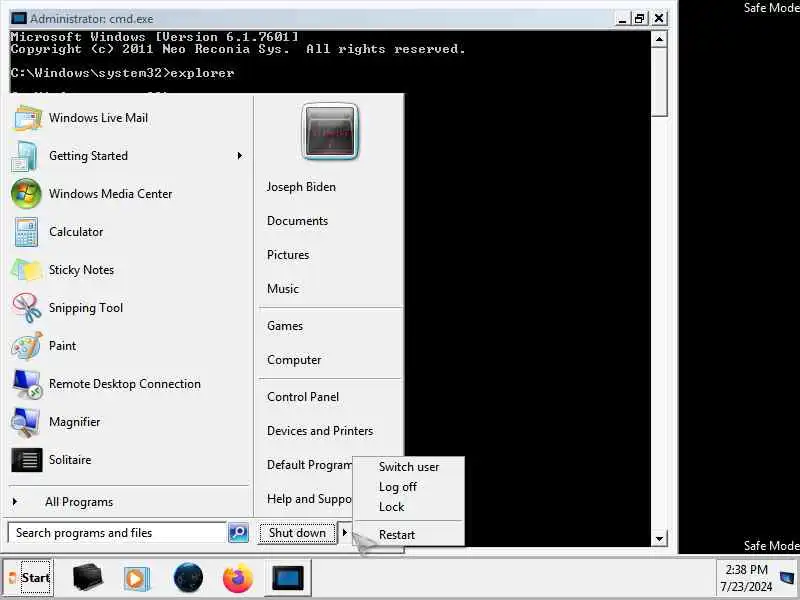Click Windows Live Mail label

point(98,118)
